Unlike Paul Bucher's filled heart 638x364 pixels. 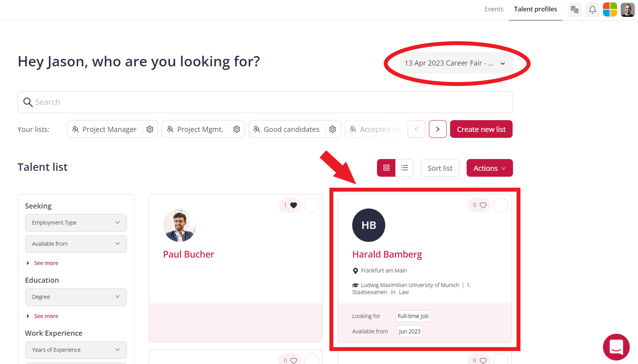point(294,205)
